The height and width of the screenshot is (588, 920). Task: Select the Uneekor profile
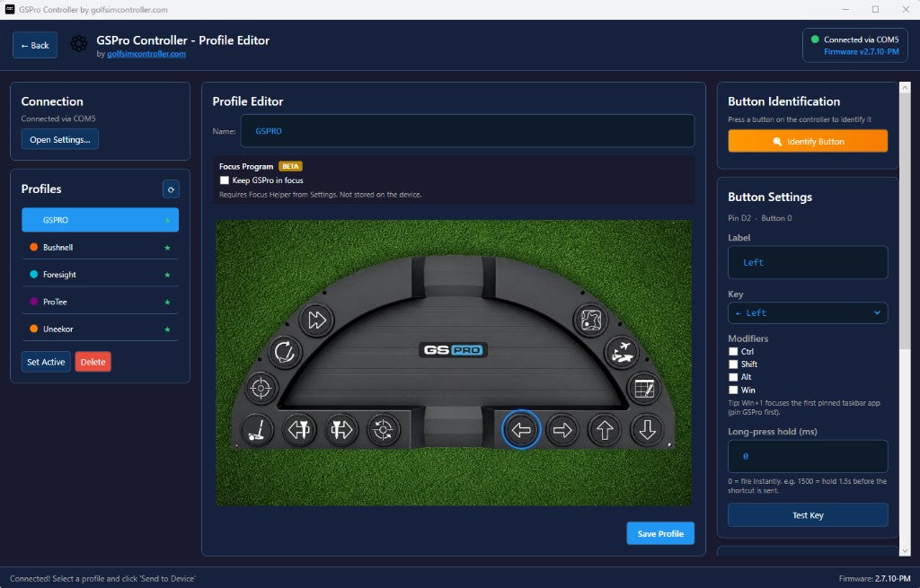click(x=100, y=329)
